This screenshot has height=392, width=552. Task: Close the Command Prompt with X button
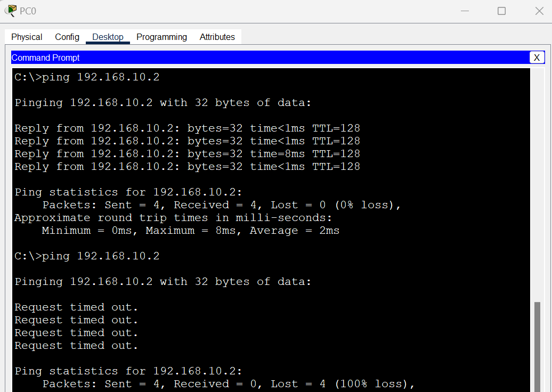(x=537, y=58)
